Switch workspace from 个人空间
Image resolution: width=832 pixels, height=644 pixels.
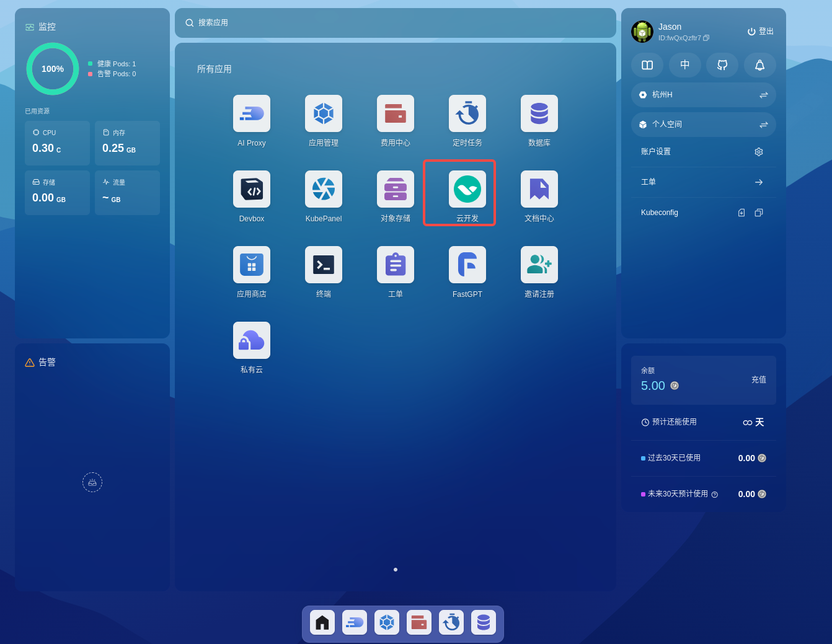click(x=763, y=125)
